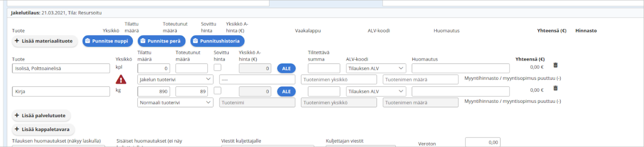
Task: Click Huomautus field in Kirja row
Action: tap(461, 92)
